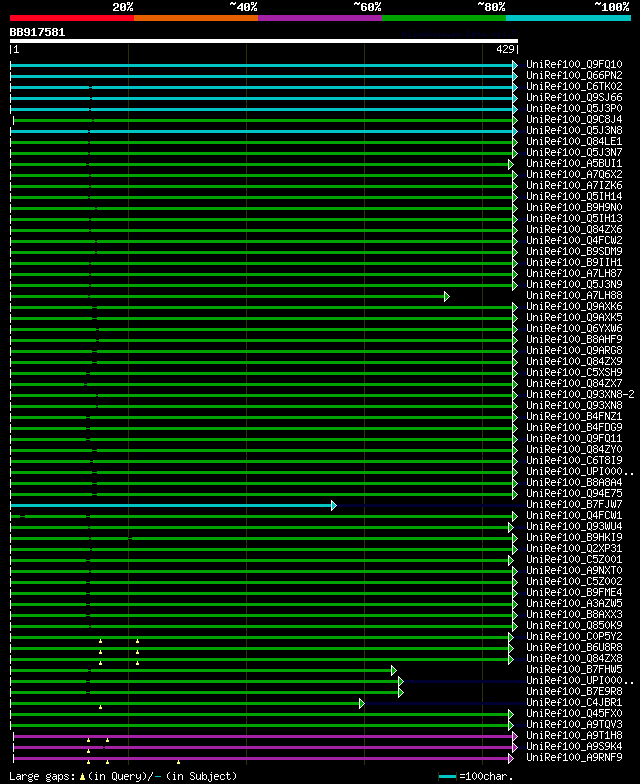The image size is (640, 784).
Task: Open the UniRef100_Q9FQ10 hit label
Action: [574, 64]
